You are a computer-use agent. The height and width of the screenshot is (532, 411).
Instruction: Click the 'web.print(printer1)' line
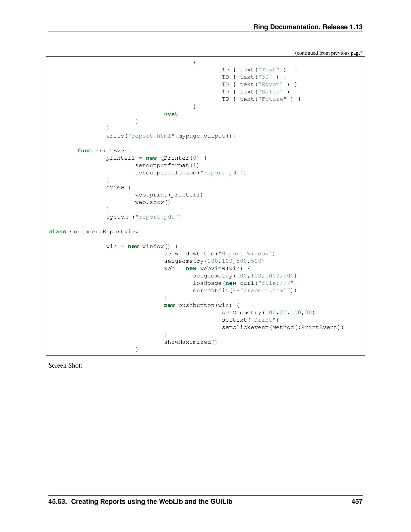coord(169,195)
